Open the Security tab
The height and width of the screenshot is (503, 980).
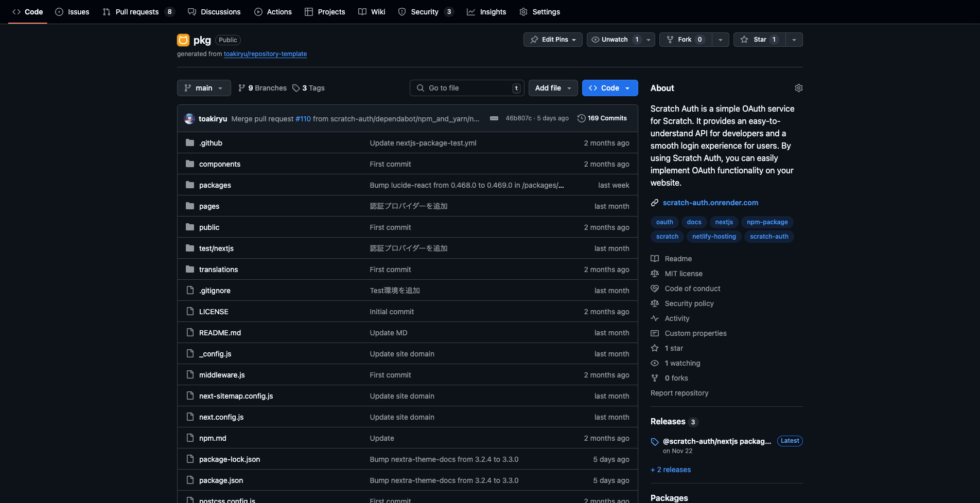point(426,12)
